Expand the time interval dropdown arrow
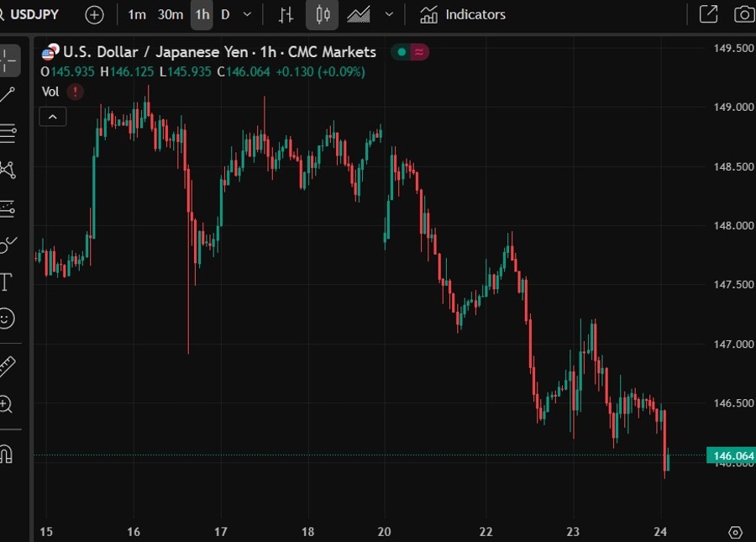This screenshot has width=756, height=542. click(x=247, y=14)
